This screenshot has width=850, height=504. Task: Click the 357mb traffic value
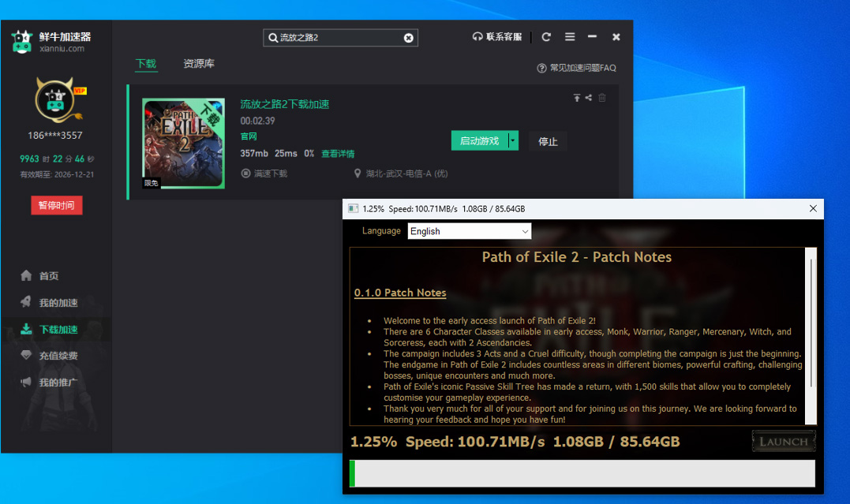point(254,153)
